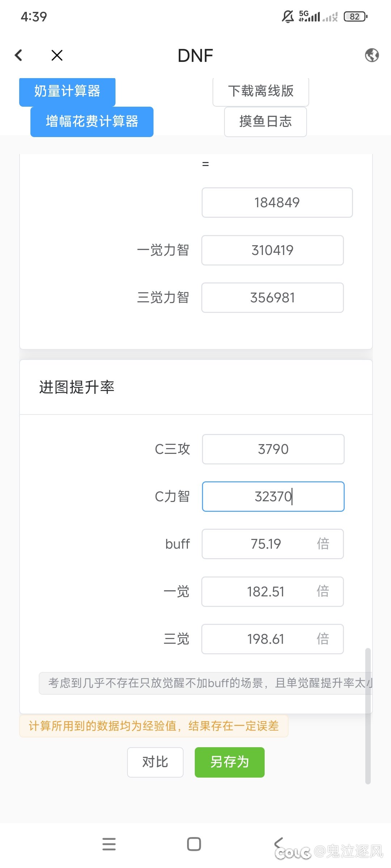The height and width of the screenshot is (868, 391).
Task: Tap the Android recent-apps menu icon
Action: (109, 844)
